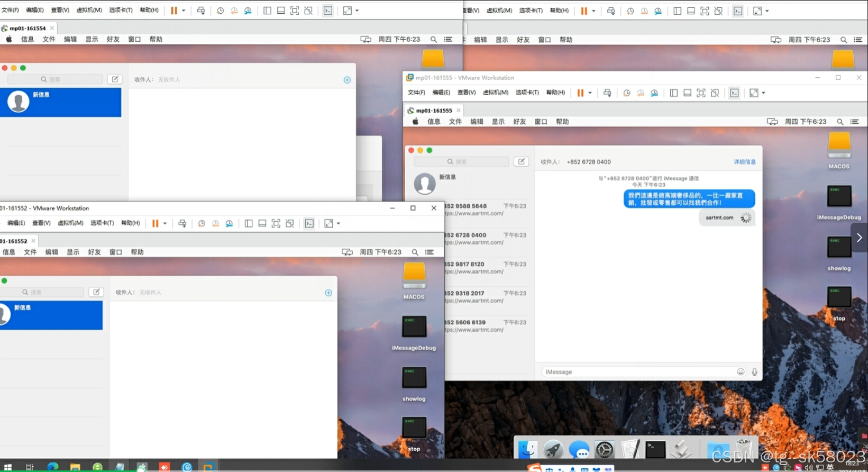Open pause dropdown arrow in mp01-161555 window
Viewport: 868px width, 472px height.
[590, 93]
